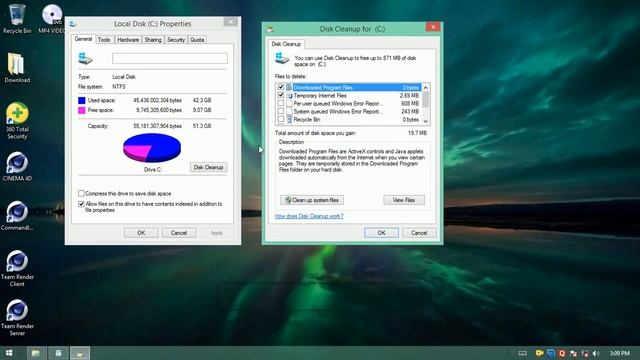
Task: Click the Disk Cleanup title bar icon
Action: click(x=270, y=29)
